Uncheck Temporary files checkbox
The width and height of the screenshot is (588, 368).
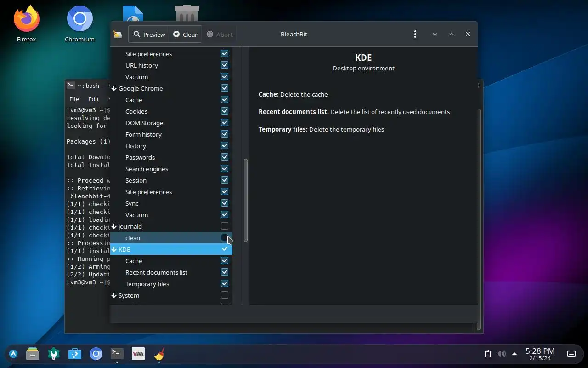pos(225,283)
